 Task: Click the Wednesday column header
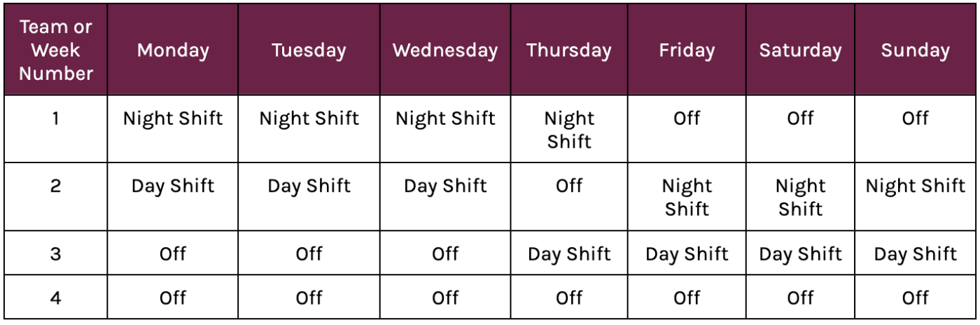pyautogui.click(x=445, y=50)
